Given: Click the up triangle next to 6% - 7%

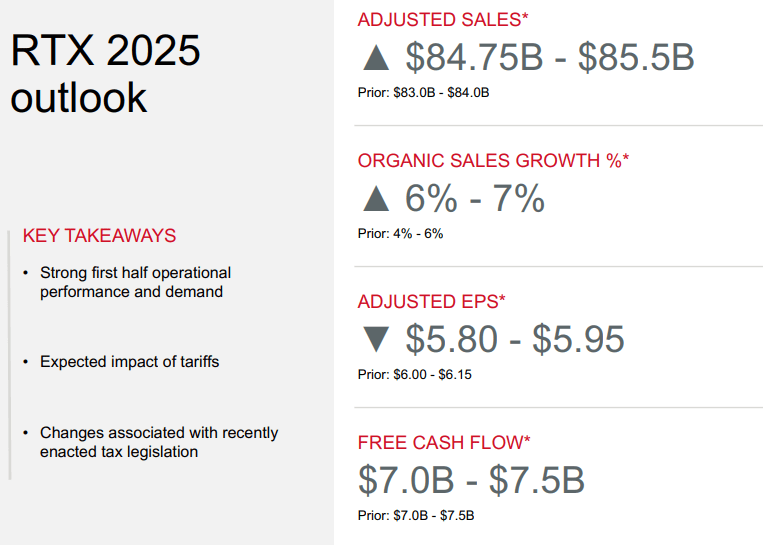Looking at the screenshot, I should click(376, 198).
